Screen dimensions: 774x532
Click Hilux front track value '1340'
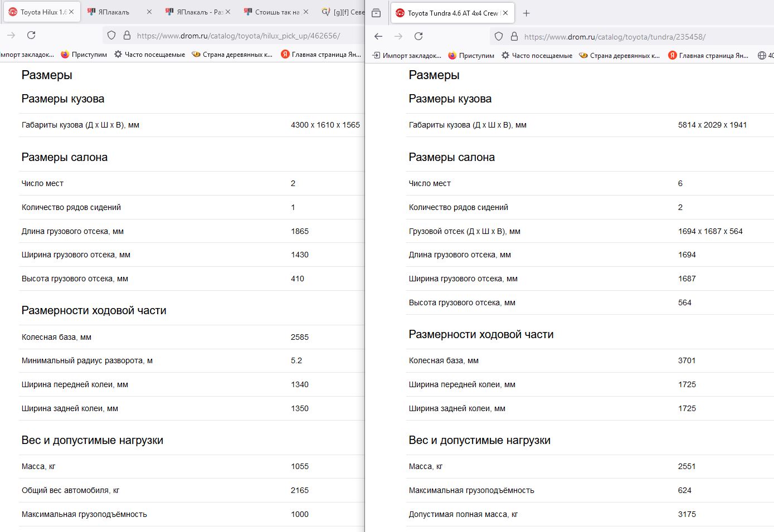coord(300,384)
